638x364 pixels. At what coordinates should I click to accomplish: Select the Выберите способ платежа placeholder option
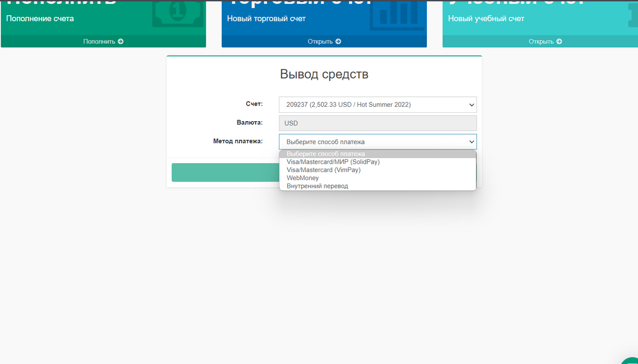pos(378,154)
